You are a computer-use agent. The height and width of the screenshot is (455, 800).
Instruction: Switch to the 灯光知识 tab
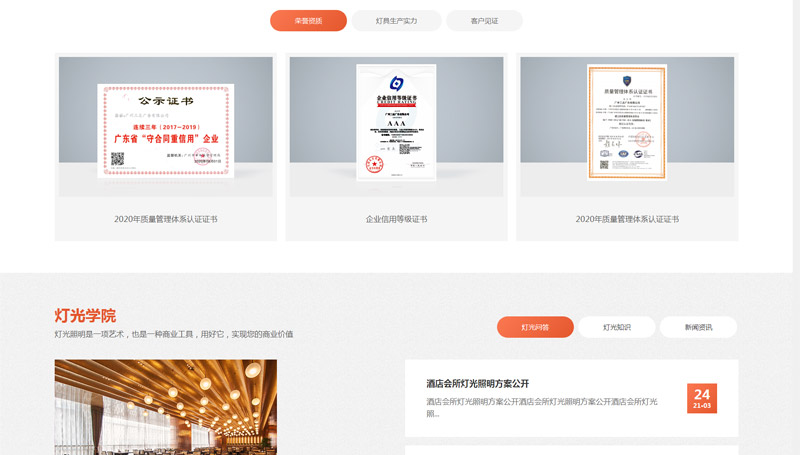(x=617, y=327)
